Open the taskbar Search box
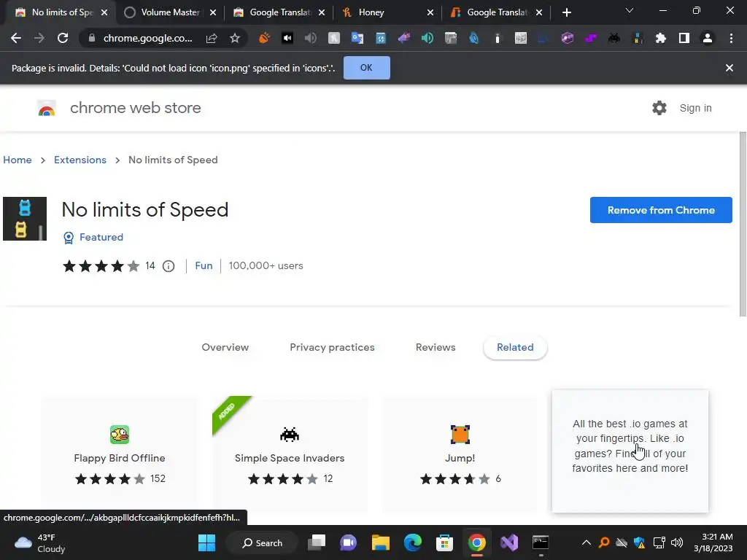This screenshot has width=747, height=560. click(263, 542)
